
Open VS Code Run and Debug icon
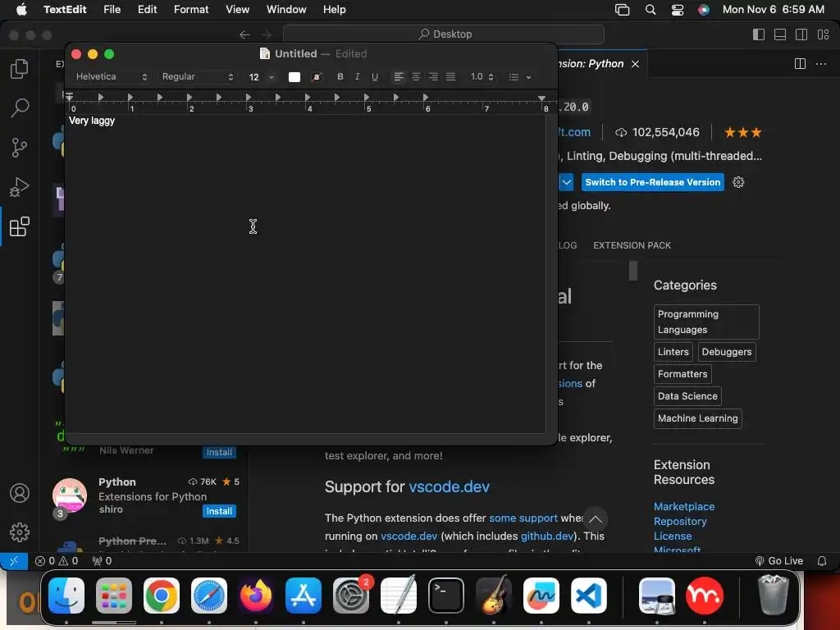click(20, 187)
